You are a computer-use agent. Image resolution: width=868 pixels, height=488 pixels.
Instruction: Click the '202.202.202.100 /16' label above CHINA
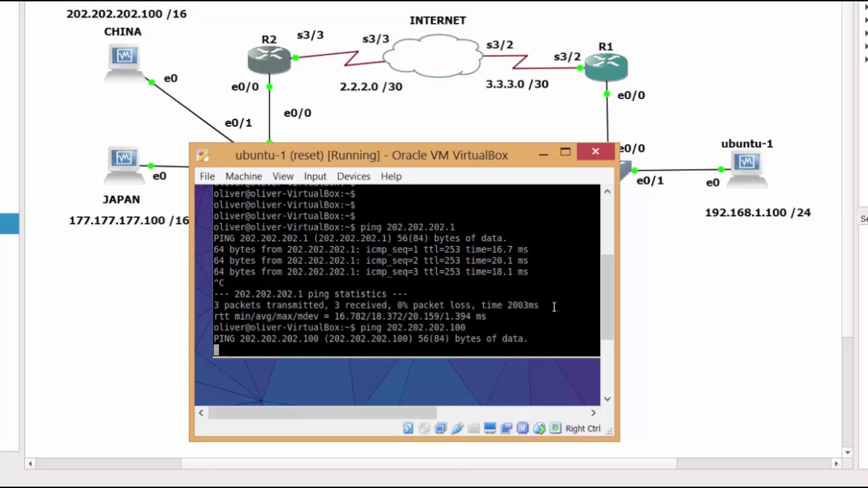(x=126, y=14)
